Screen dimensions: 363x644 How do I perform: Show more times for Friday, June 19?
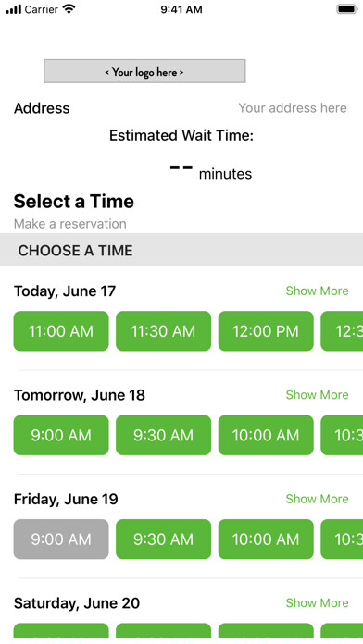coord(317,499)
